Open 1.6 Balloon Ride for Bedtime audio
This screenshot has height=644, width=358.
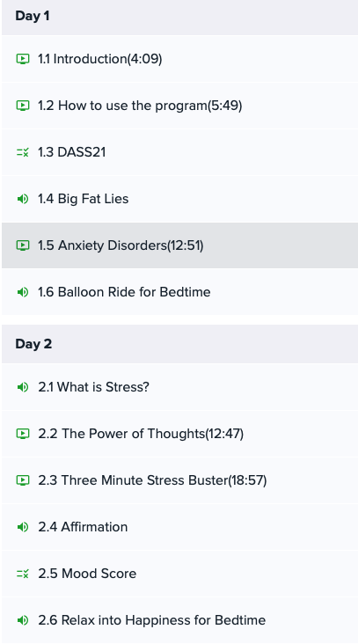[179, 292]
